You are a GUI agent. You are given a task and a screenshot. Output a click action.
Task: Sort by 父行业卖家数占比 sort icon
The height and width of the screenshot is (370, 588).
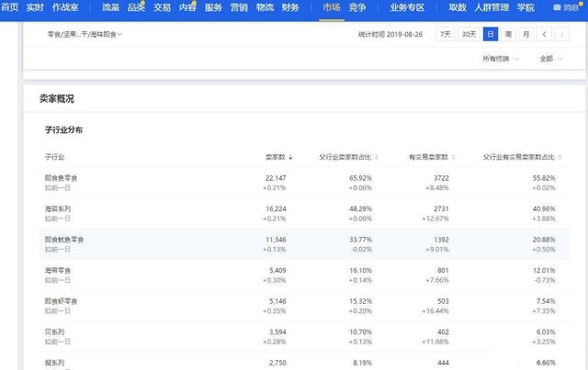point(377,157)
